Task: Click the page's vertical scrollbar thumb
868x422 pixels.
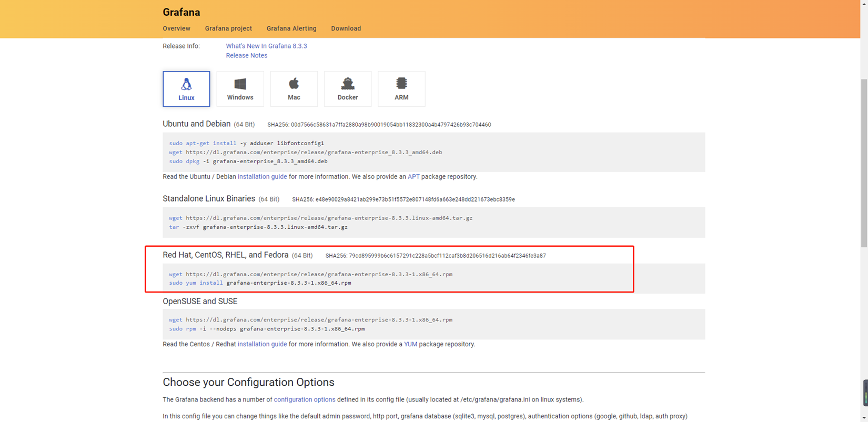Action: [x=864, y=163]
